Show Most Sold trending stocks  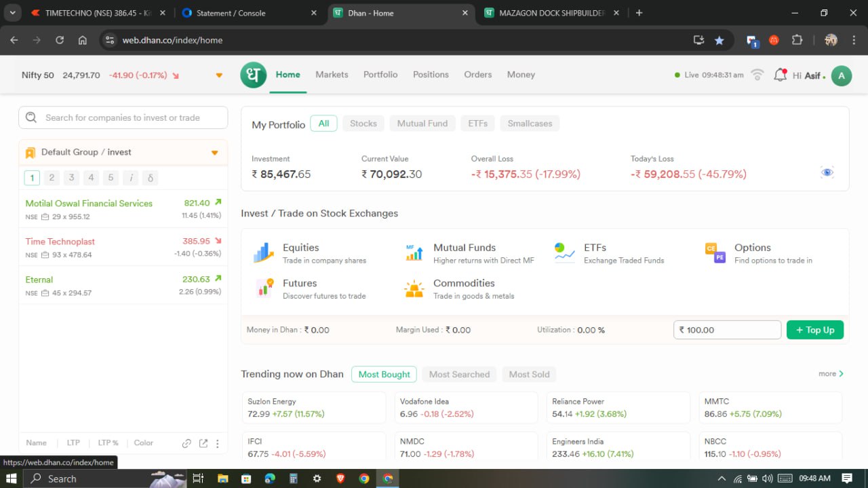click(529, 375)
